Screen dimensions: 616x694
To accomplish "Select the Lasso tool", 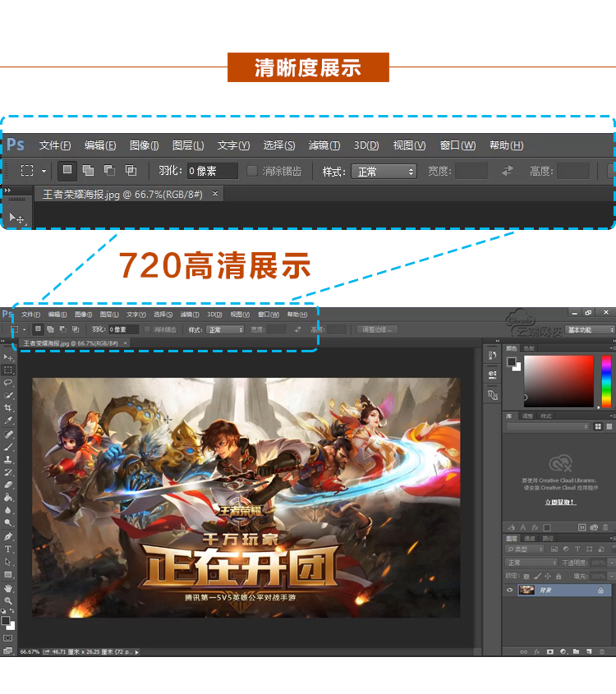I will (8, 383).
